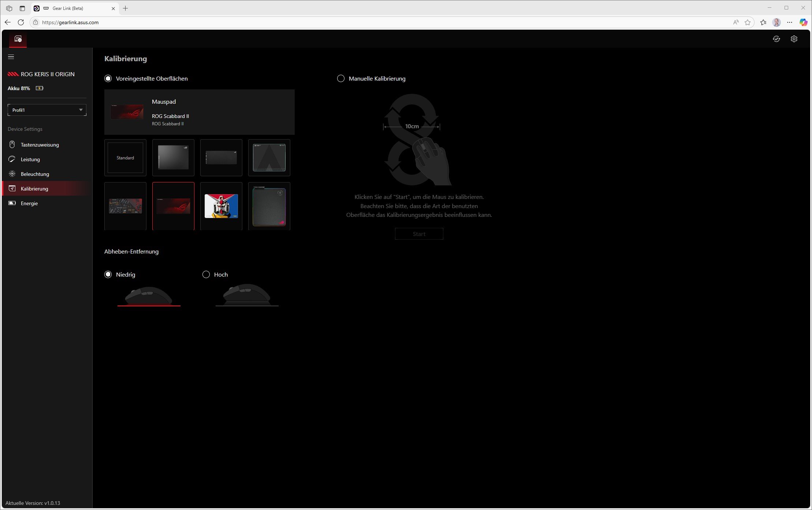Open Leistung settings via its performance icon
This screenshot has width=812, height=510.
pyautogui.click(x=12, y=159)
